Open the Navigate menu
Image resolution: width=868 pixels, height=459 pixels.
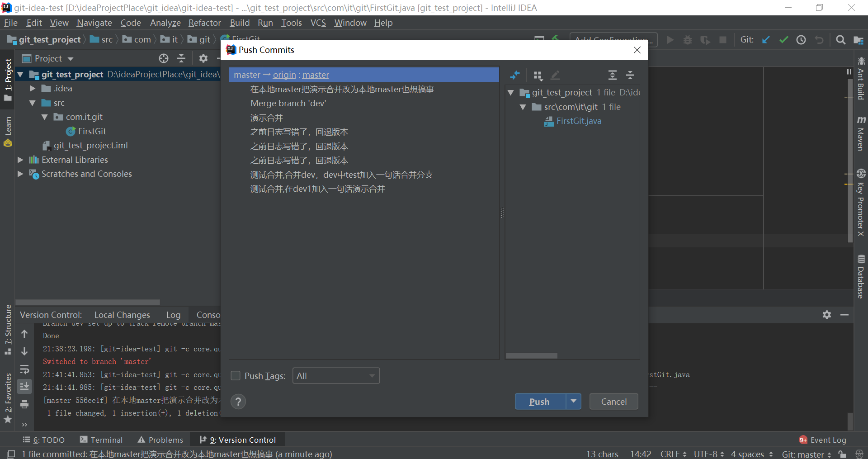[x=94, y=23]
